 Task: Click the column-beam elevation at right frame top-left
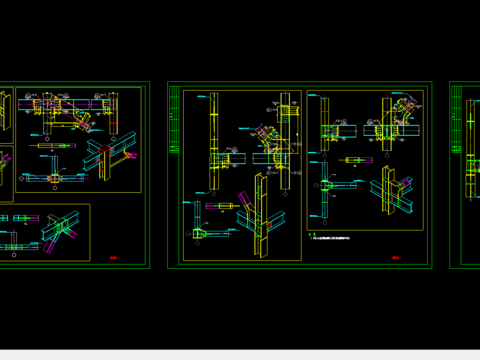332,125
